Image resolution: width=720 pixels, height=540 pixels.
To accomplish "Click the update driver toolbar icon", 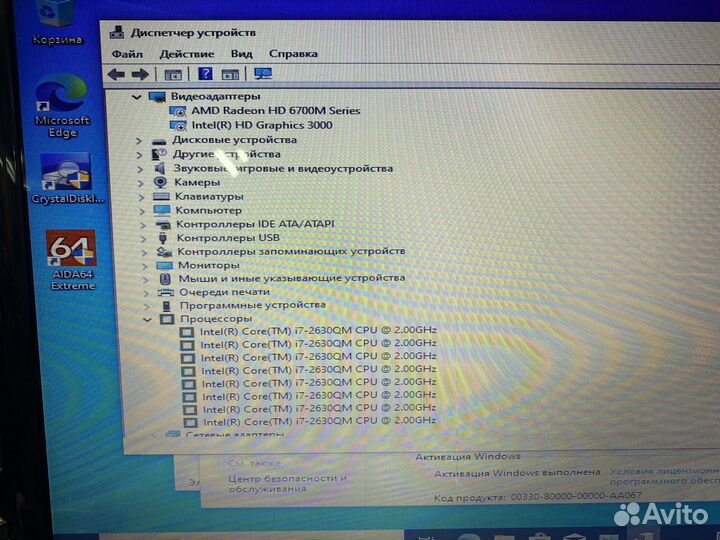I will tap(230, 74).
